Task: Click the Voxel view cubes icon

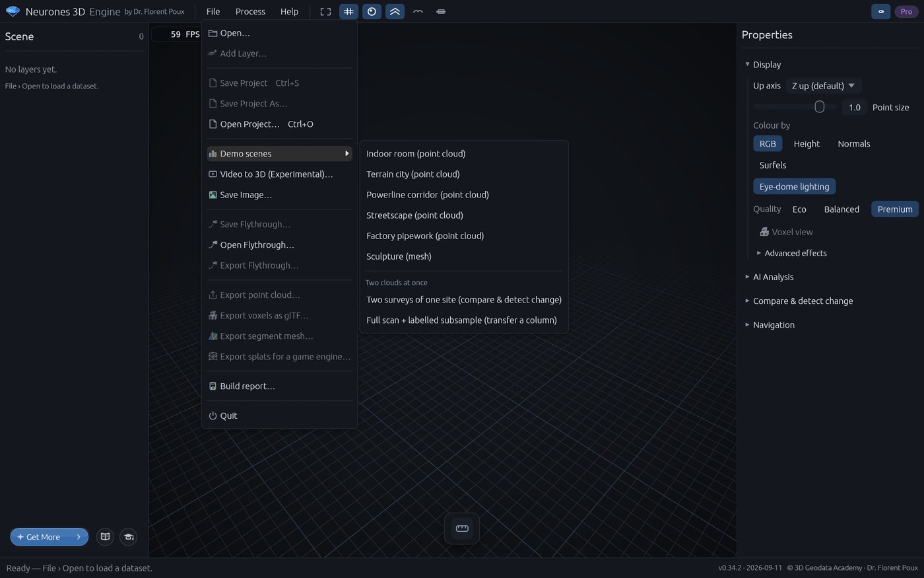Action: (764, 232)
